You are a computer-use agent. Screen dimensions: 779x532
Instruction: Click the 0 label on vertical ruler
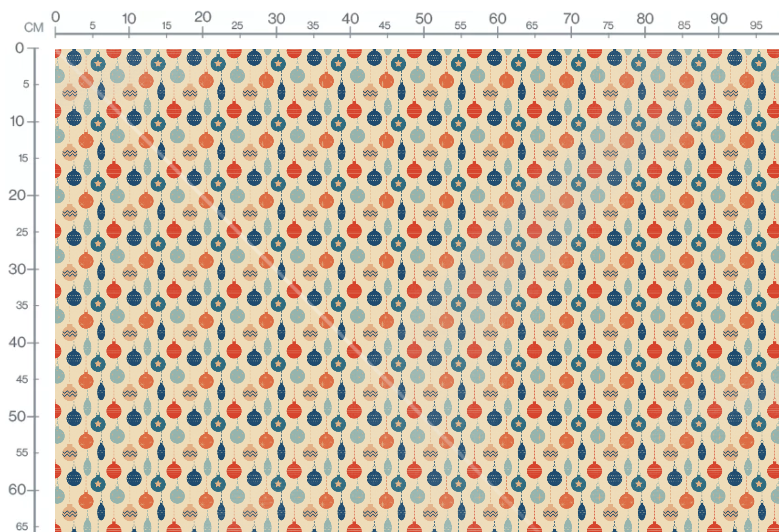click(20, 48)
